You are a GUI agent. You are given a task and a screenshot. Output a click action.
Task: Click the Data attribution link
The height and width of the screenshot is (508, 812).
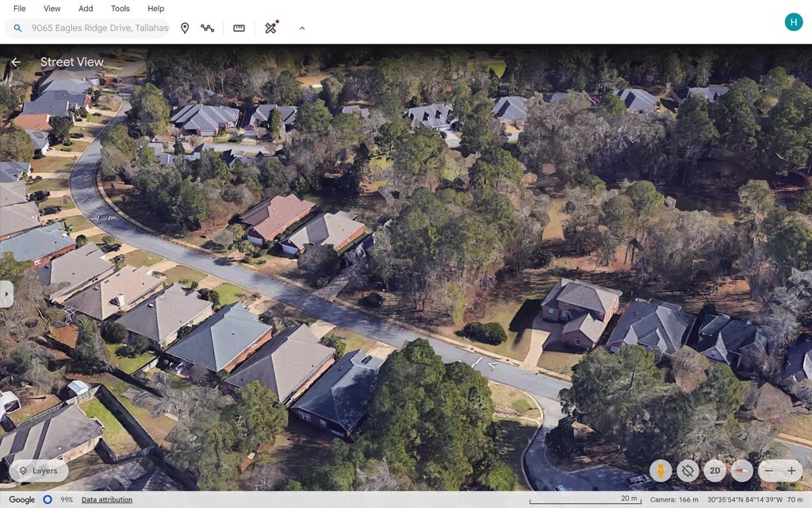tap(109, 500)
